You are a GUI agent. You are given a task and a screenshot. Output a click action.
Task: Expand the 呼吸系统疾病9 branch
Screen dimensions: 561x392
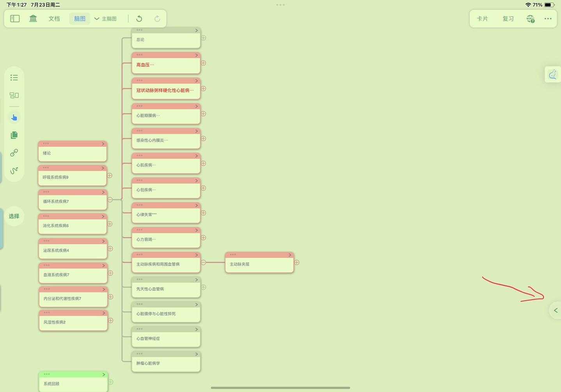coord(110,176)
